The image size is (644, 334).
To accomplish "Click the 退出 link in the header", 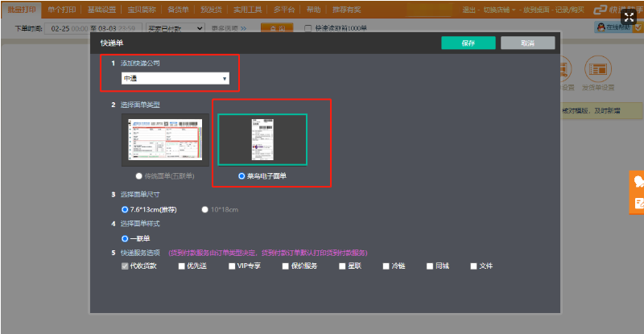I will coord(469,10).
